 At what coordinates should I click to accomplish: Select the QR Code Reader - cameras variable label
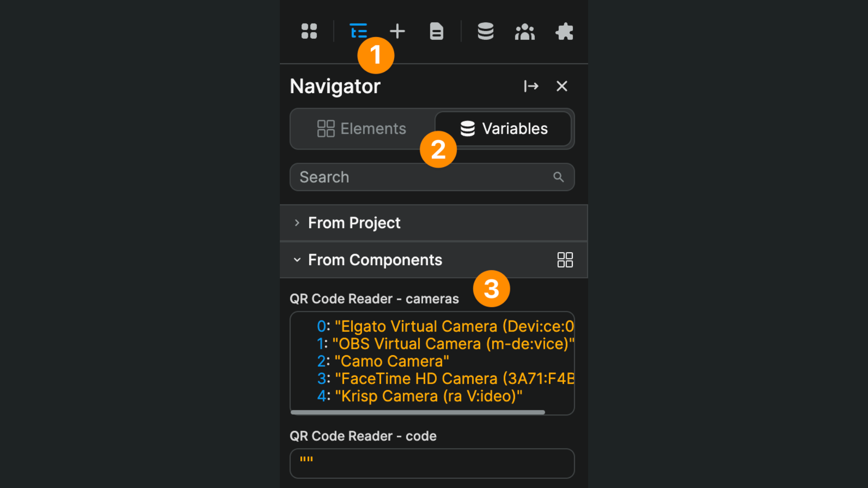tap(374, 298)
